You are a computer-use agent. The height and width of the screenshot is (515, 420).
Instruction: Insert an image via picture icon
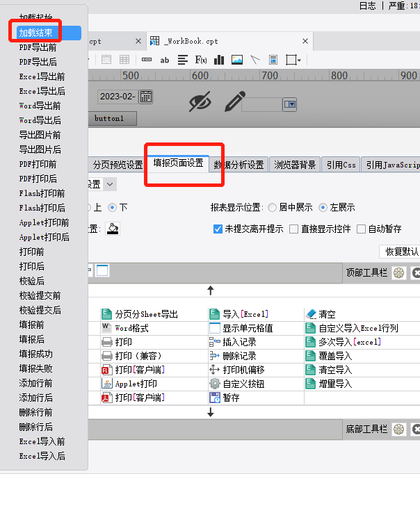237,60
